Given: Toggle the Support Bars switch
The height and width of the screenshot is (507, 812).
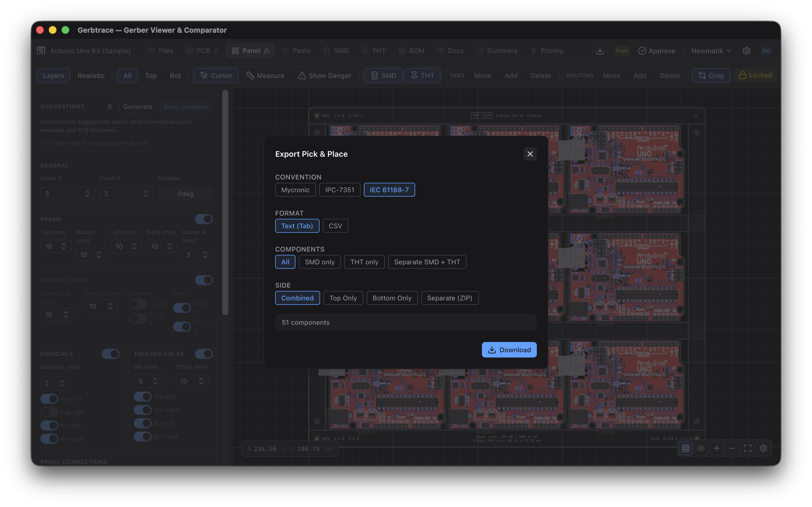Looking at the screenshot, I should pos(204,280).
